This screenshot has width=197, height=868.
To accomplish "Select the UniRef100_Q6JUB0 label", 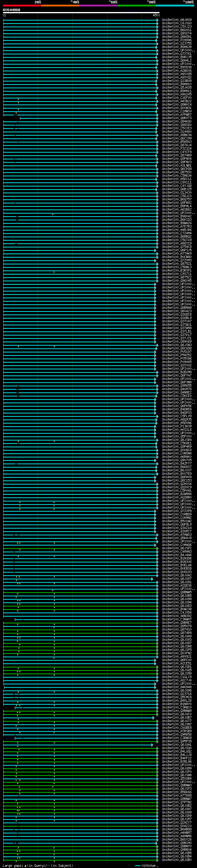I will 177,860.
